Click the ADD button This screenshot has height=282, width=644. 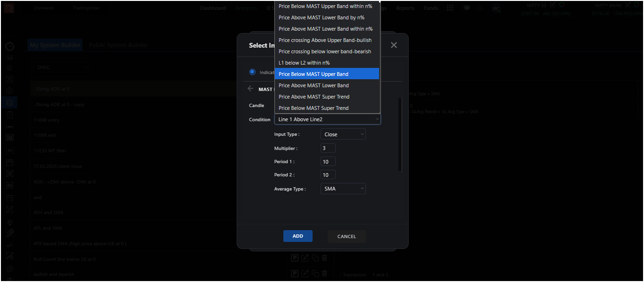pyautogui.click(x=298, y=236)
